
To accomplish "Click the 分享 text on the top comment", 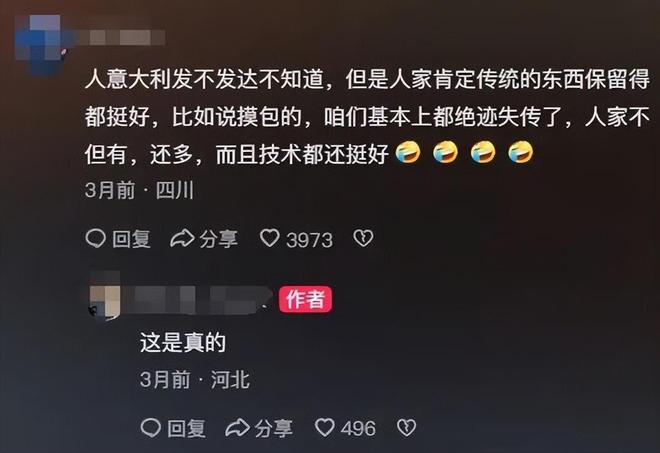I will pos(218,239).
